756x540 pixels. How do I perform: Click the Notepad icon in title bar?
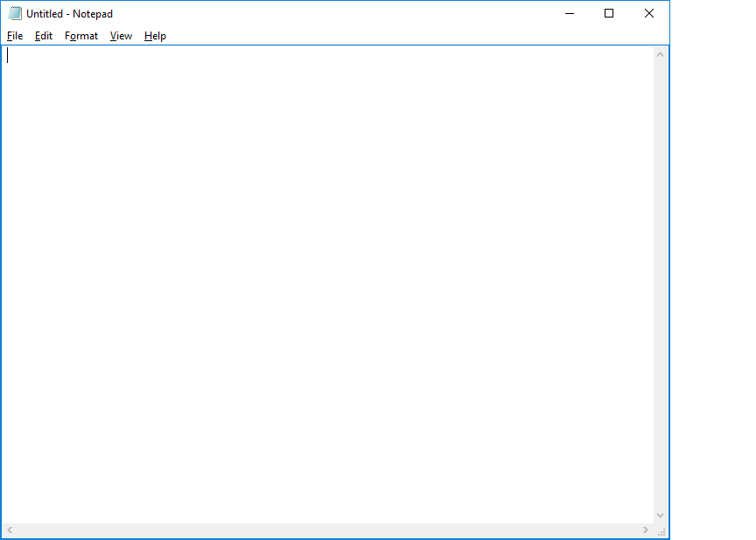tap(15, 13)
